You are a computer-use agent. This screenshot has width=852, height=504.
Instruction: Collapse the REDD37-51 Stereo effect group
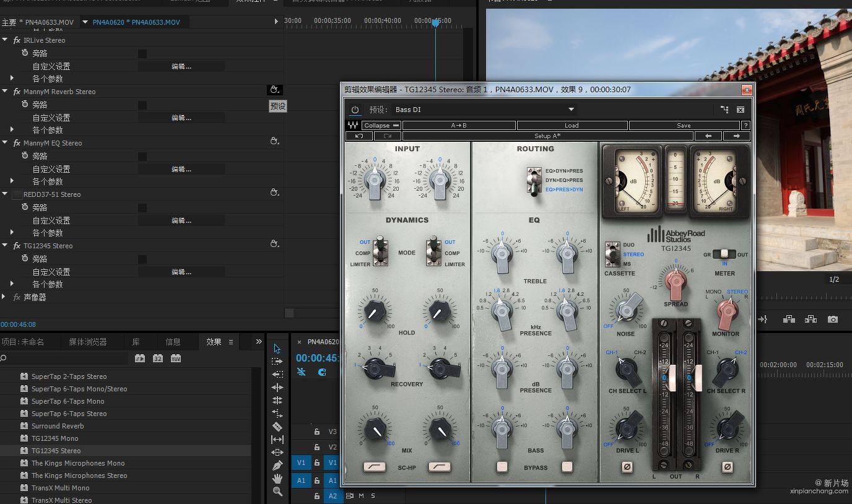(5, 194)
